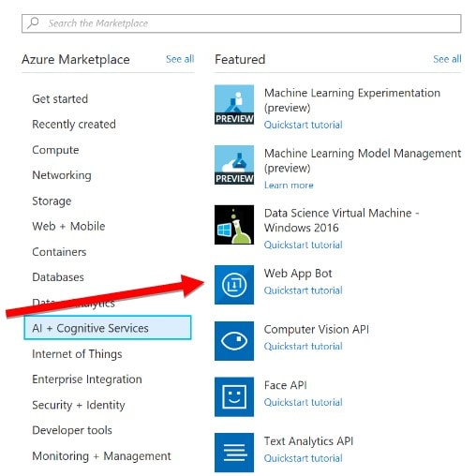The width and height of the screenshot is (476, 476).
Task: Choose the Storage category
Action: [52, 201]
